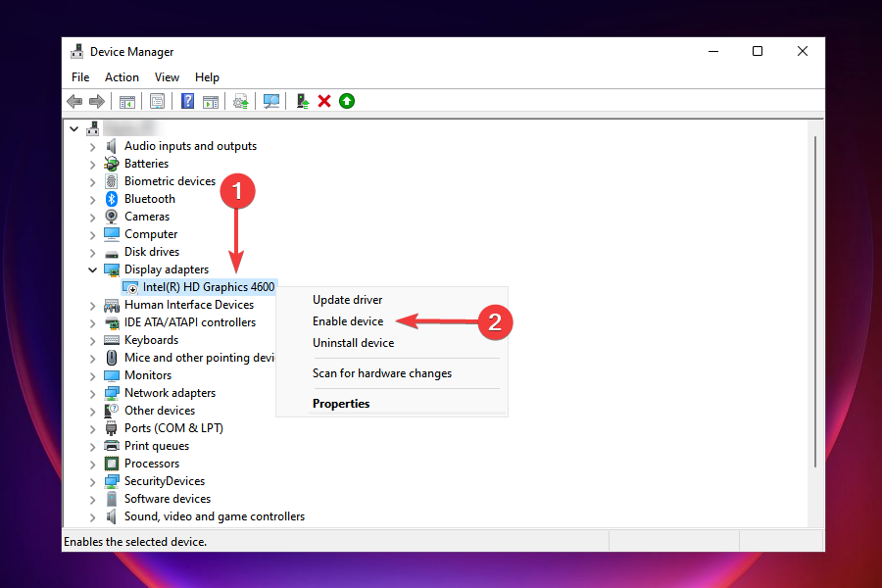Expand Human Interface Devices

pos(93,306)
